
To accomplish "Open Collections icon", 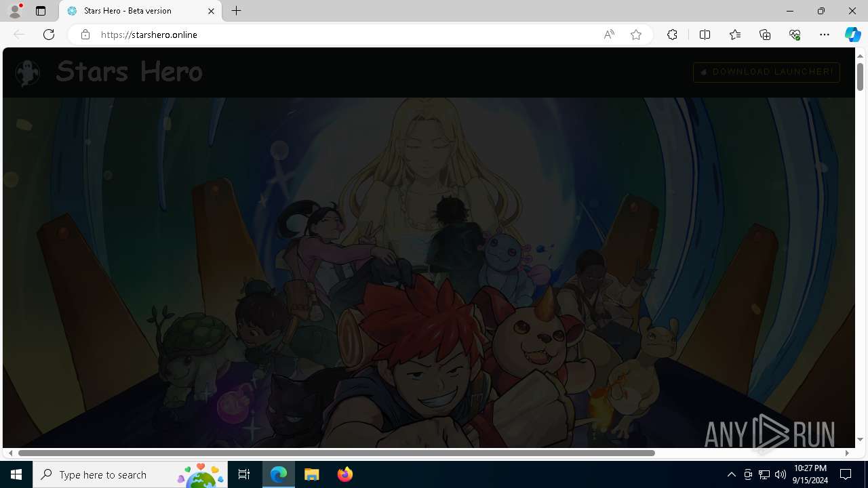I will 765,35.
